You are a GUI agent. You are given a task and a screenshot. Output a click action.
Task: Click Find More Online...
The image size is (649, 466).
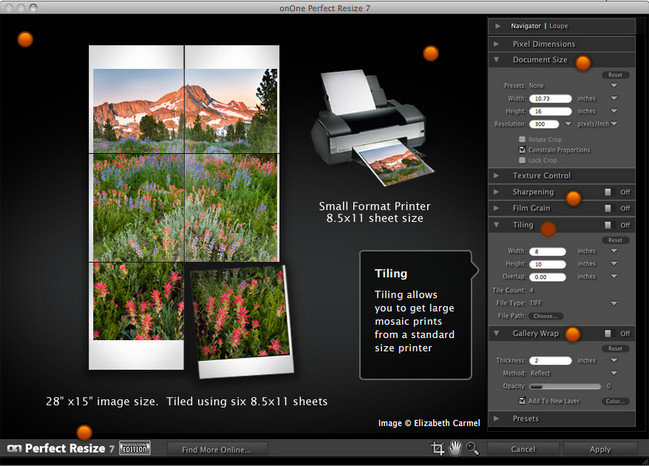click(217, 449)
